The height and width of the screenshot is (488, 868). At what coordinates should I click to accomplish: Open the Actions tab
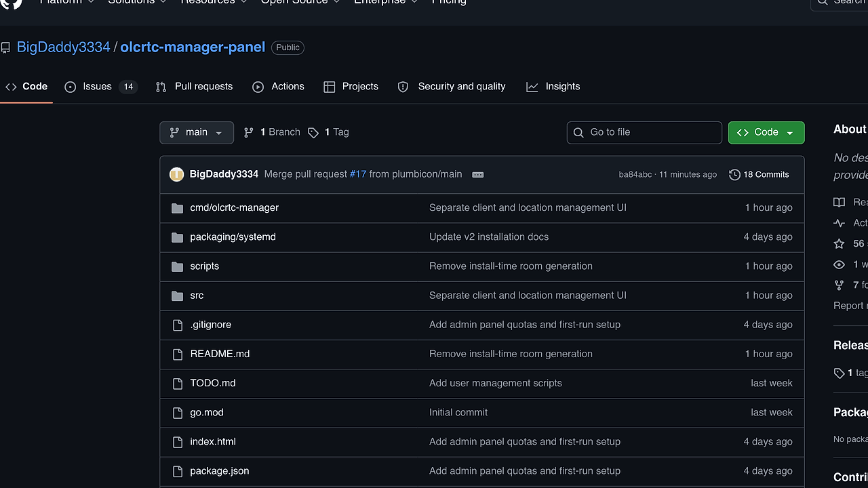click(278, 87)
